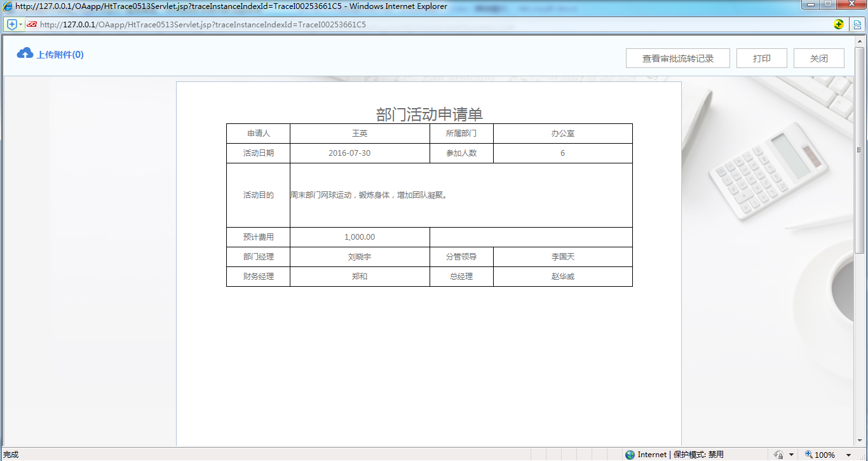Close the Internet Explorer window
The image size is (868, 461).
[x=850, y=4]
